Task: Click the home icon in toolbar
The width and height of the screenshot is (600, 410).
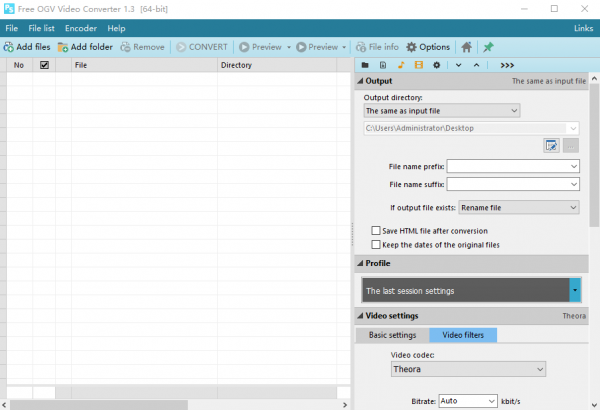Action: (x=466, y=46)
